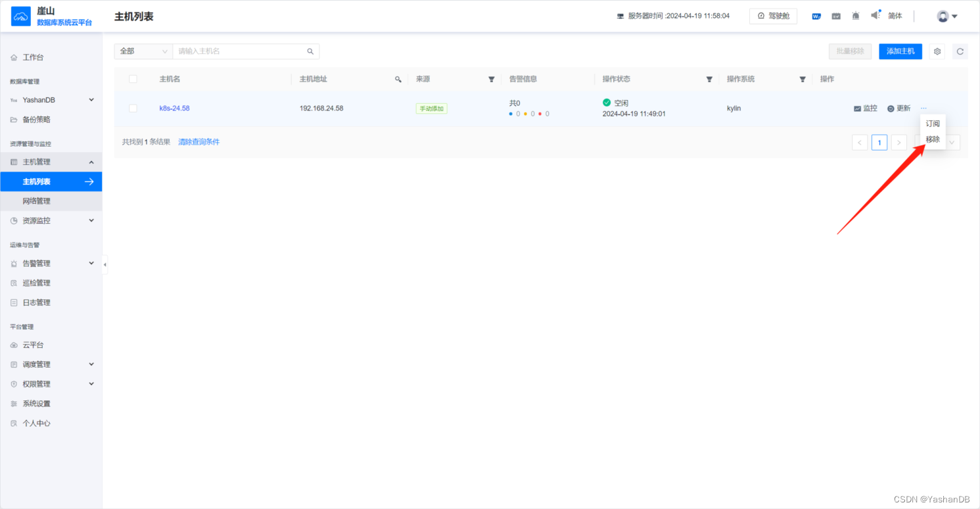Open the user avatar menu
The height and width of the screenshot is (509, 980).
tap(947, 16)
